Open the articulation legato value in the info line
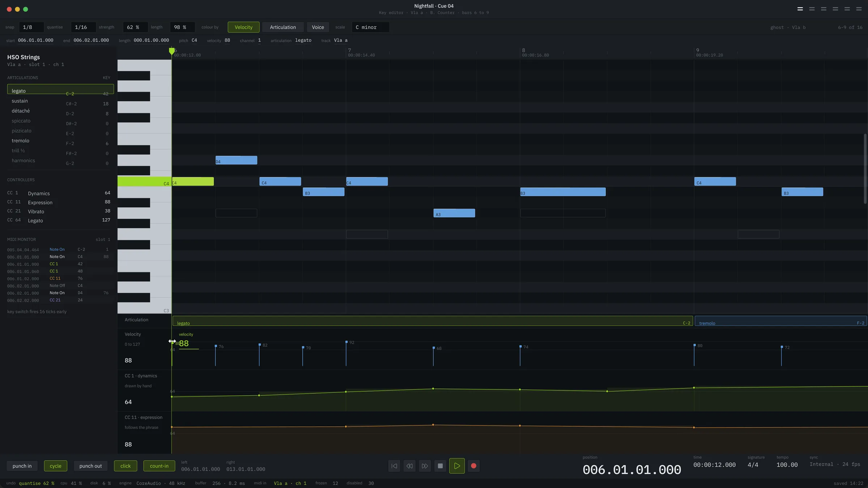868x488 pixels. coord(303,40)
